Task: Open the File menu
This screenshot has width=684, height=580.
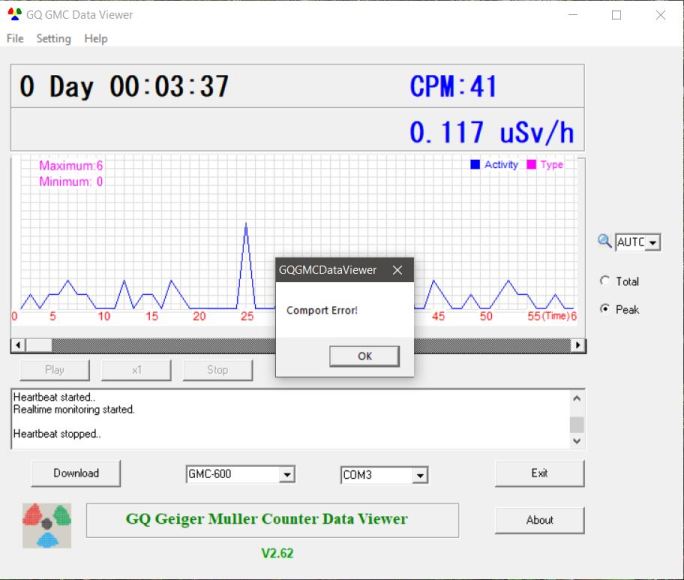Action: (x=15, y=39)
